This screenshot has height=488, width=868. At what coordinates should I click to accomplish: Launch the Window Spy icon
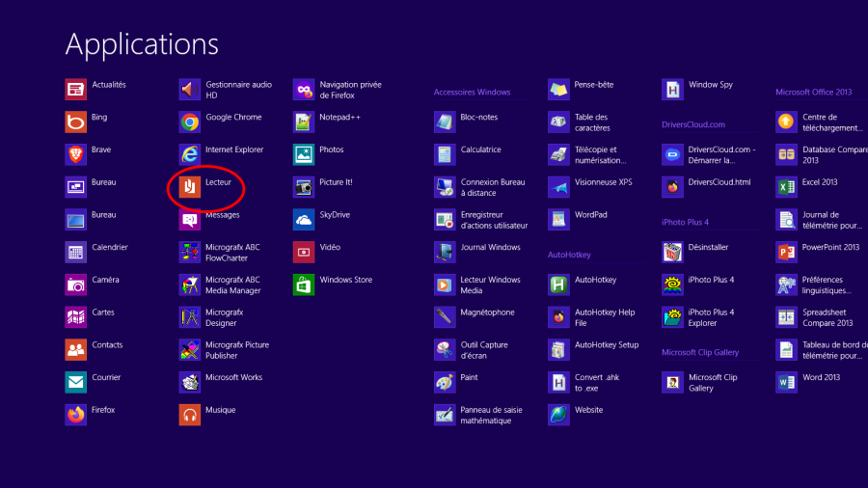click(x=673, y=90)
